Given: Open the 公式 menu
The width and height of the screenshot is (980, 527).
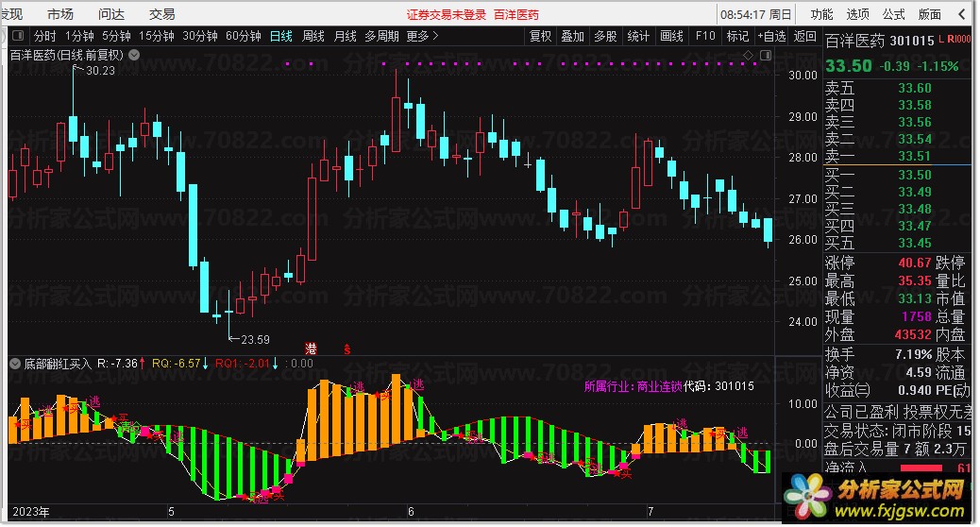Looking at the screenshot, I should point(894,14).
